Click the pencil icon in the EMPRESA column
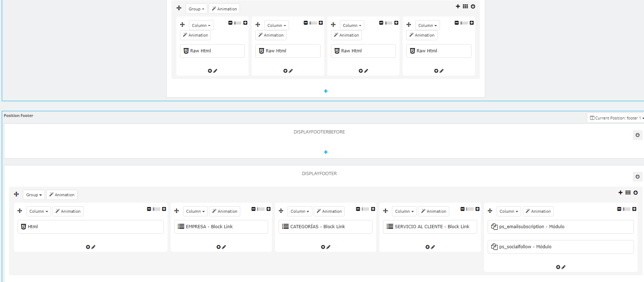The image size is (644, 282). pyautogui.click(x=224, y=247)
